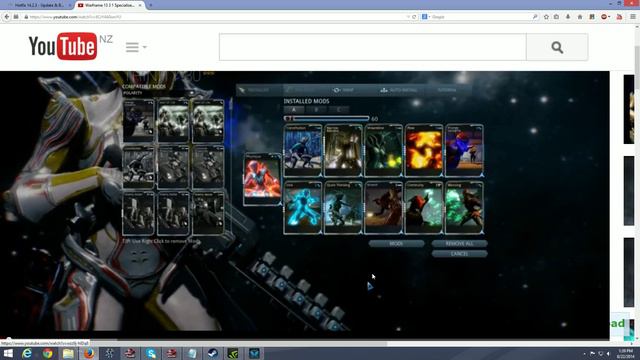Launch Internet Explorer from taskbar

coord(27,353)
